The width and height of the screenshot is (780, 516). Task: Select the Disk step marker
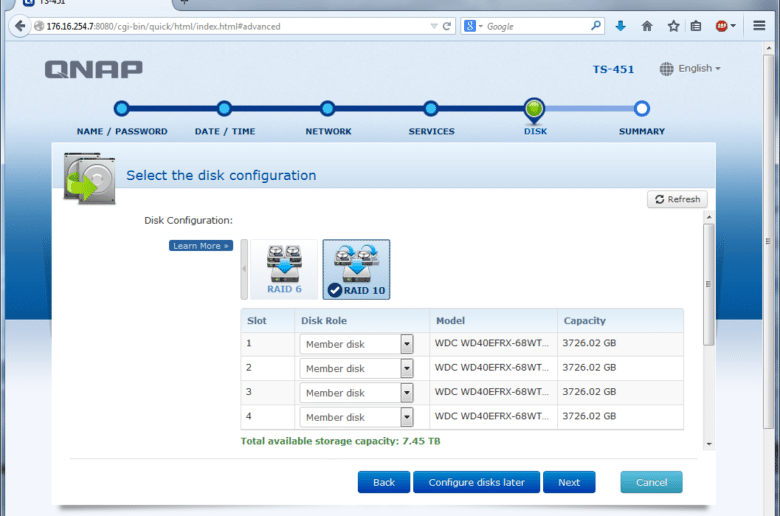[x=534, y=109]
